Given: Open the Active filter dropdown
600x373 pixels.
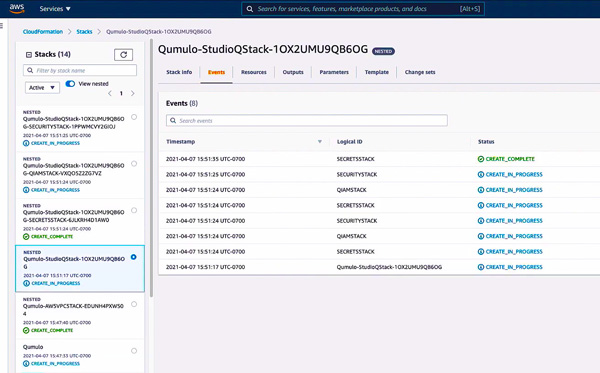Looking at the screenshot, I should point(42,88).
